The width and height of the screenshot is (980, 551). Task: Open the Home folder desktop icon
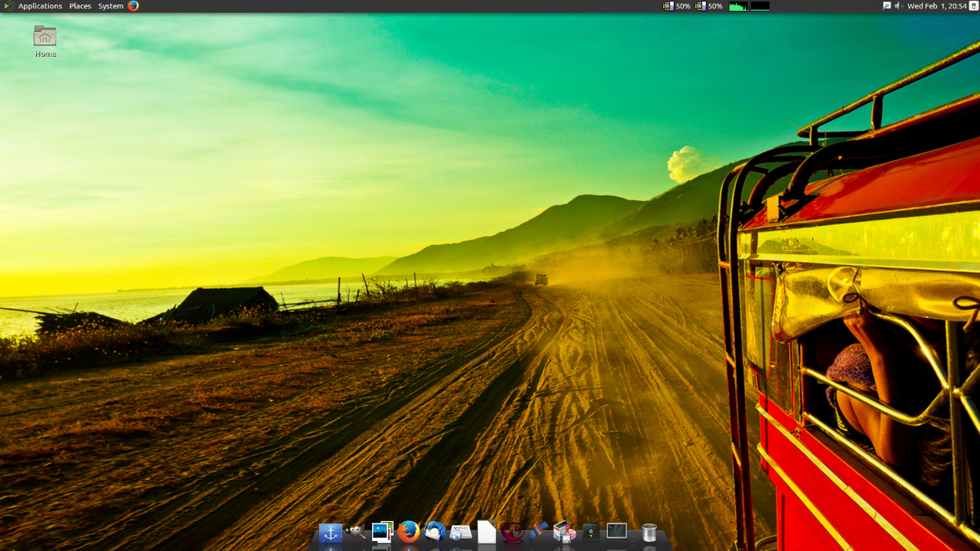[x=45, y=41]
